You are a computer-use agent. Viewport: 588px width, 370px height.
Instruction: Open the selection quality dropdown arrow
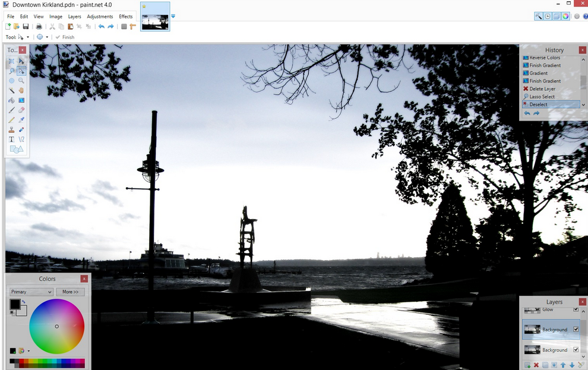pos(47,37)
